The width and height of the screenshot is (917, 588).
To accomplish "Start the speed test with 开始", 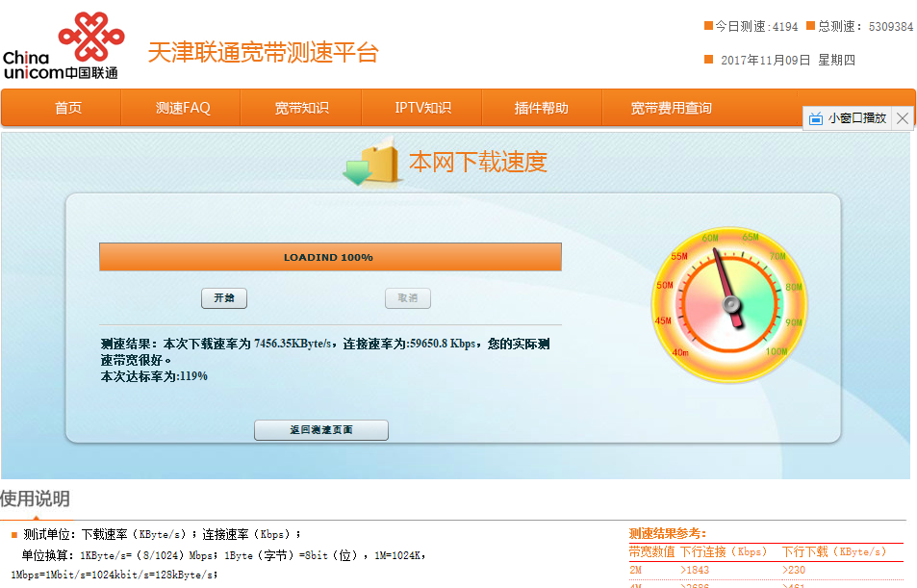I will [224, 297].
